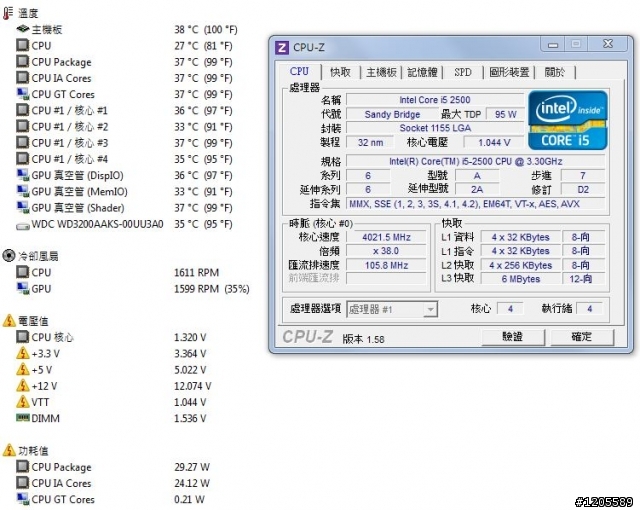Screen dimensions: 640x510
Task: Click the 驗證 button
Action: pyautogui.click(x=513, y=337)
